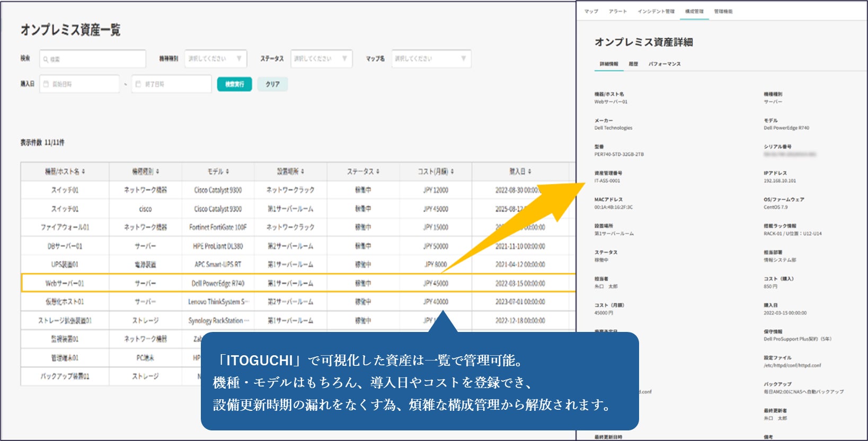Click the クリア button
This screenshot has width=868, height=441.
[x=272, y=84]
